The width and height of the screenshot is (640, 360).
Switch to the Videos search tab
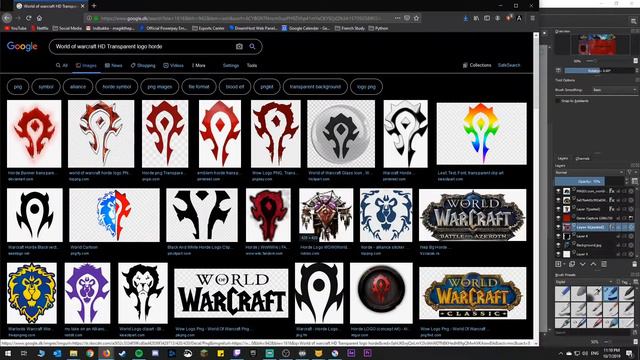point(173,65)
